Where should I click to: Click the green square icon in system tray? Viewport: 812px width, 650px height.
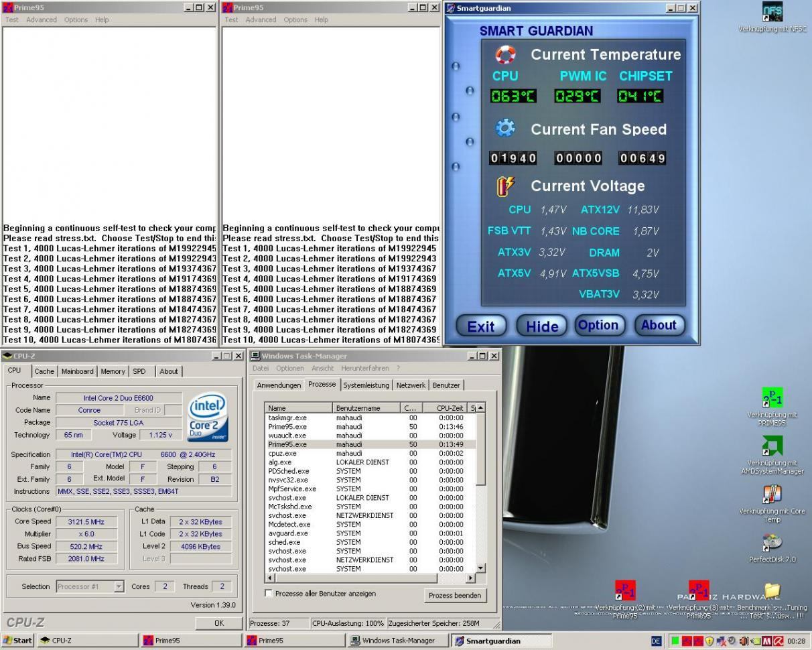[676, 641]
